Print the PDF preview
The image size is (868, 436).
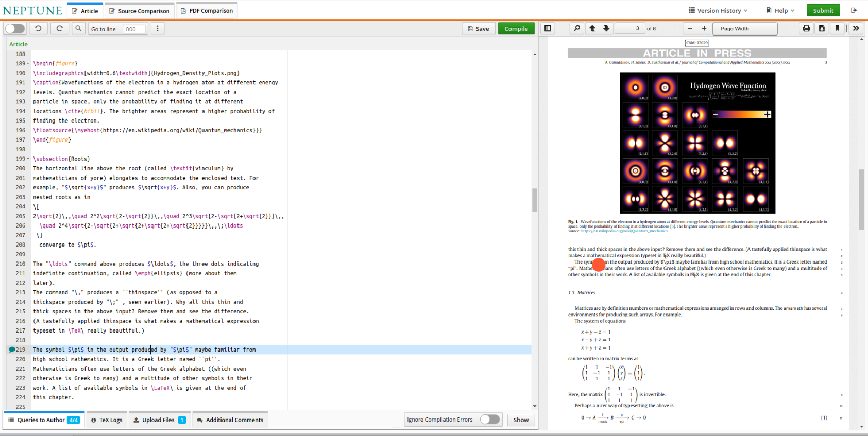coord(806,29)
